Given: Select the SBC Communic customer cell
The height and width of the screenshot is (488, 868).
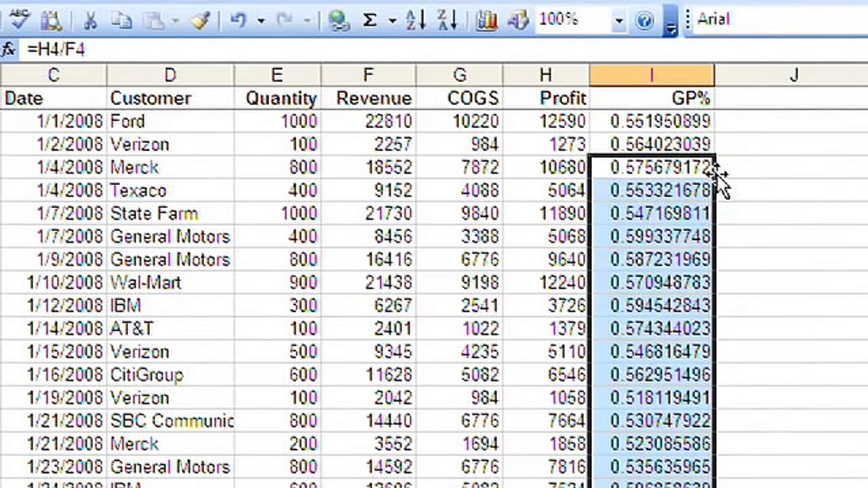Looking at the screenshot, I should pos(170,421).
